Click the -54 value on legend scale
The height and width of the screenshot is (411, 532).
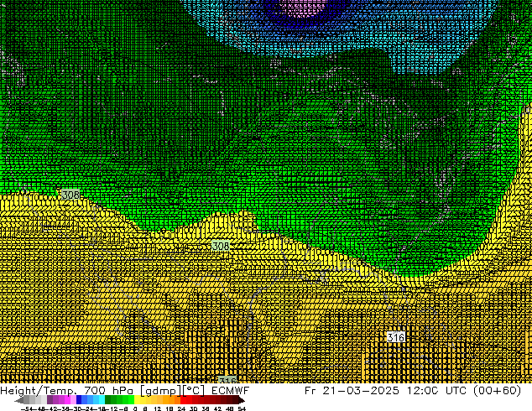point(27,408)
